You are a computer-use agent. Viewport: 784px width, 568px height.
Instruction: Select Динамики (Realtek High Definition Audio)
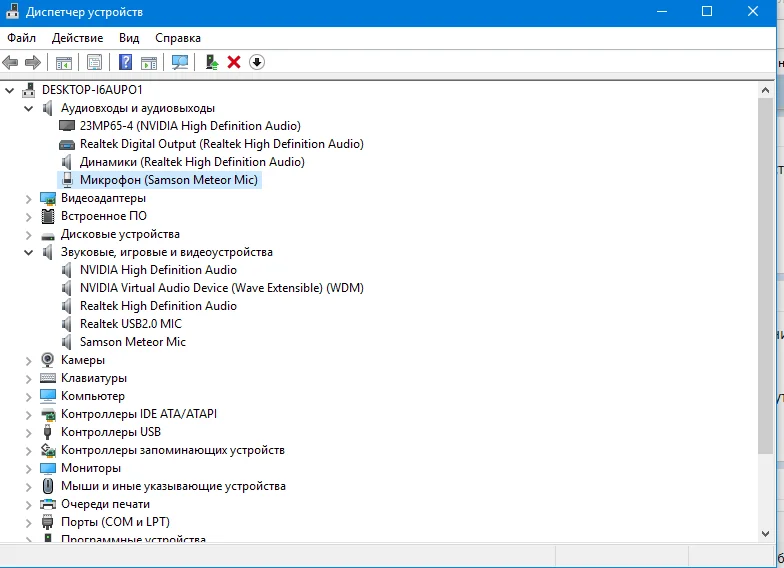tap(192, 162)
